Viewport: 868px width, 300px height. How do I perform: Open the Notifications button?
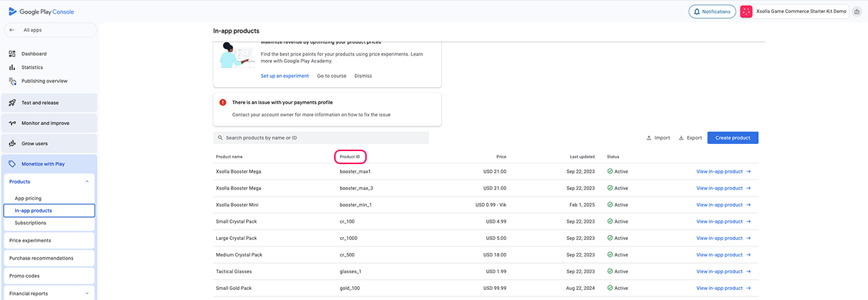click(712, 12)
